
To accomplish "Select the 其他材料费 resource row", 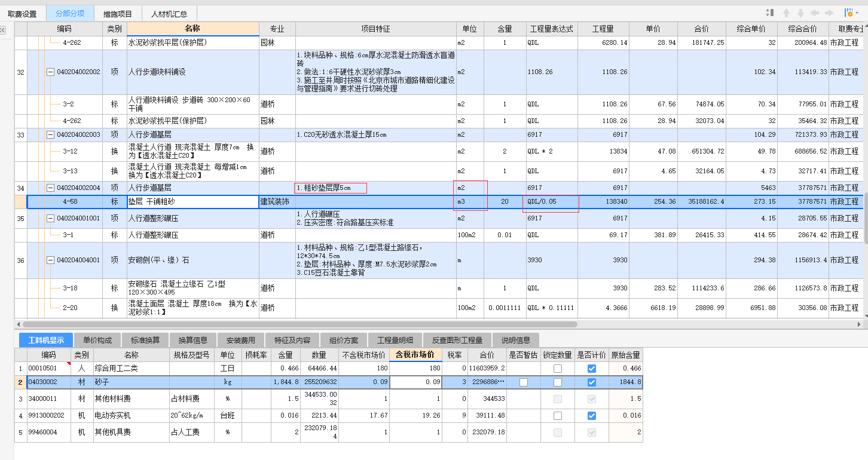I will pyautogui.click(x=329, y=398).
